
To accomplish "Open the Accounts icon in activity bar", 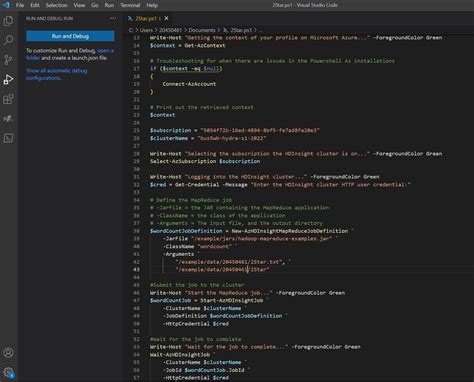I will (8, 353).
